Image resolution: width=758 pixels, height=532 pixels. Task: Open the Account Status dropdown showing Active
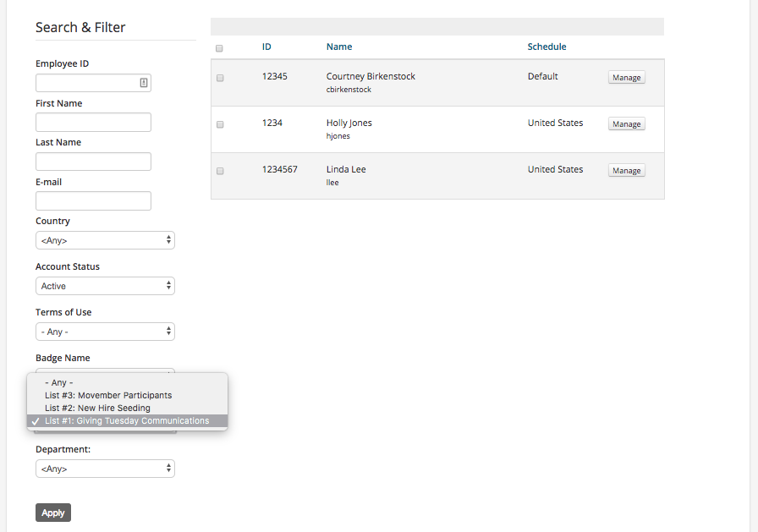click(105, 286)
